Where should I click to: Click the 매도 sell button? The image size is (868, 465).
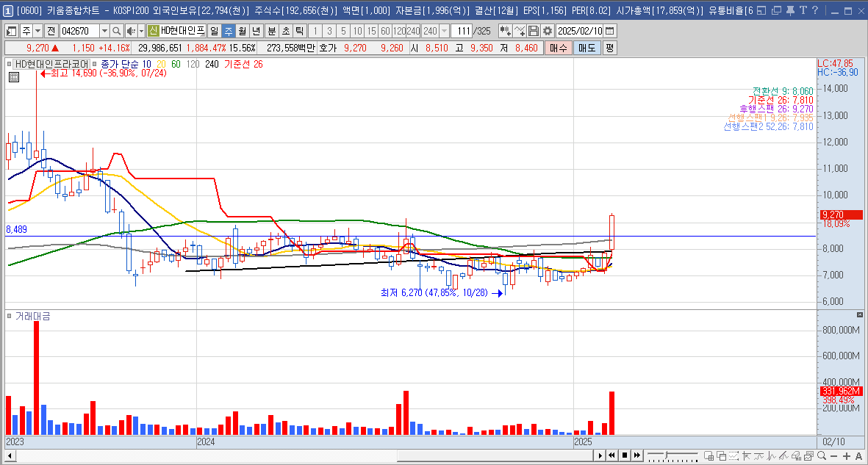(587, 48)
